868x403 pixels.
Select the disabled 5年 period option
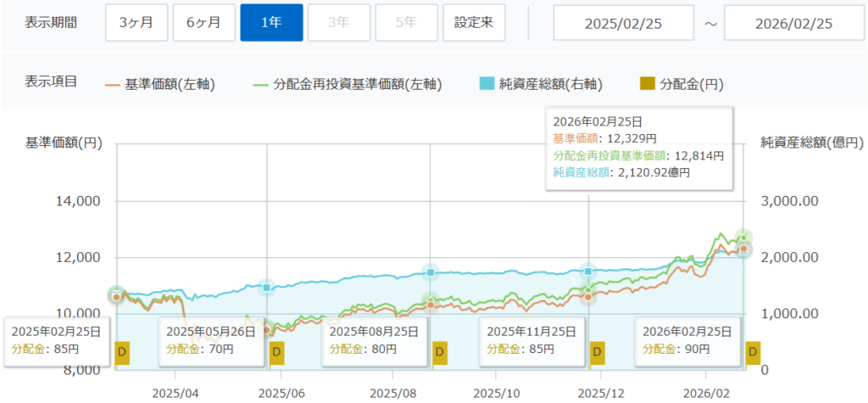click(406, 23)
